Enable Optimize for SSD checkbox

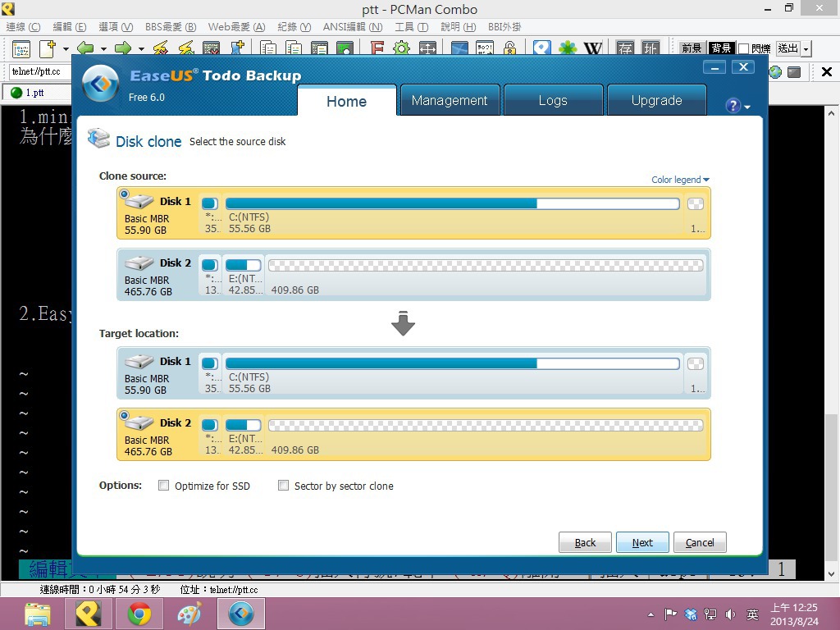point(164,486)
